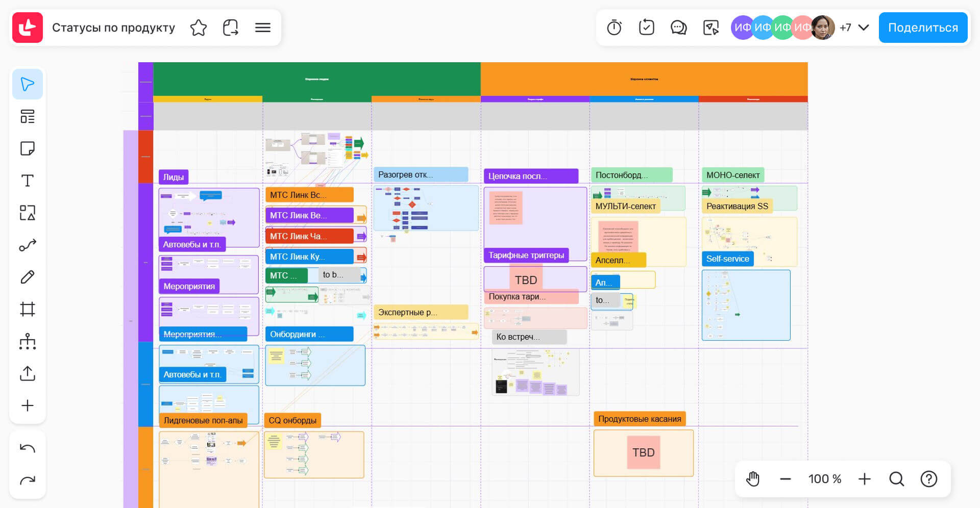Screen dimensions: 980x508
Task: Expand the collaborators list chevron
Action: click(x=864, y=28)
